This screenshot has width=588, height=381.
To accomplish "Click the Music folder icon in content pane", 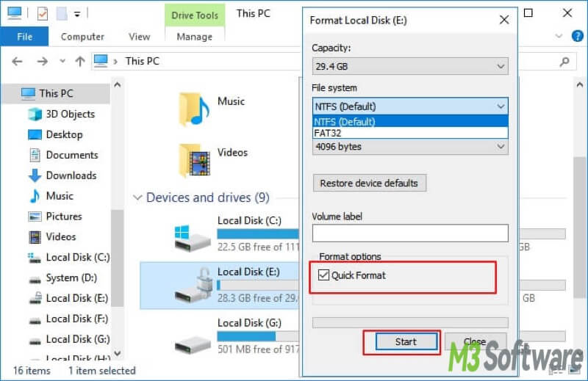I will (x=194, y=109).
